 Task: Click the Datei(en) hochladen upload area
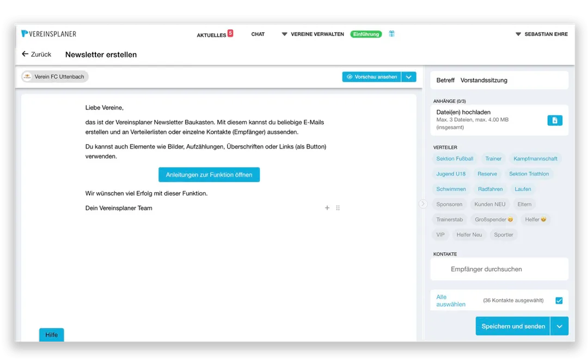coord(499,120)
